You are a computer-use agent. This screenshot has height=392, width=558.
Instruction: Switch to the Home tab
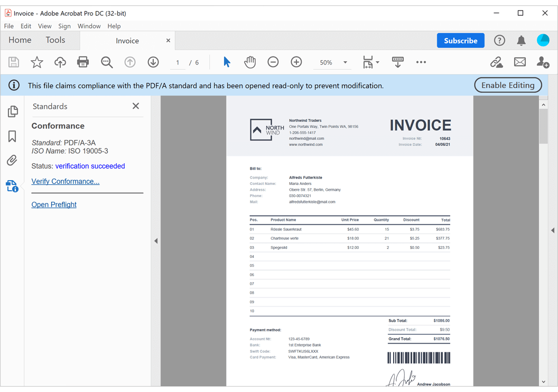(x=20, y=40)
